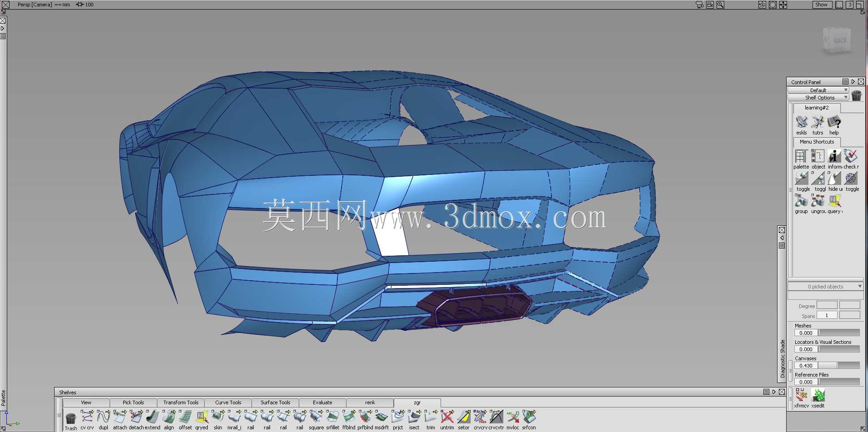Viewport: 868px width, 432px height.
Task: Expand the Diagnostic Shade panel arrow
Action: pyautogui.click(x=782, y=238)
